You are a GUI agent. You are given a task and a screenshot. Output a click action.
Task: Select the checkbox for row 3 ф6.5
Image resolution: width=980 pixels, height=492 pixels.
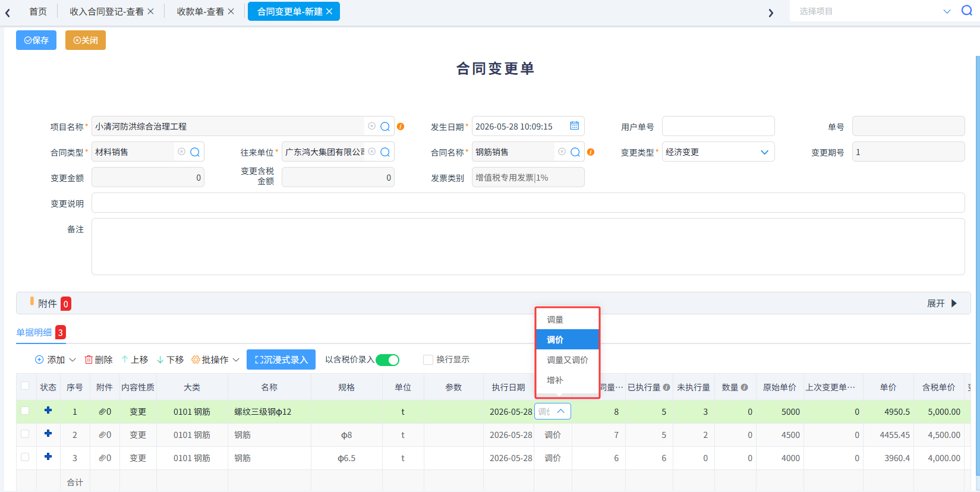tap(25, 457)
